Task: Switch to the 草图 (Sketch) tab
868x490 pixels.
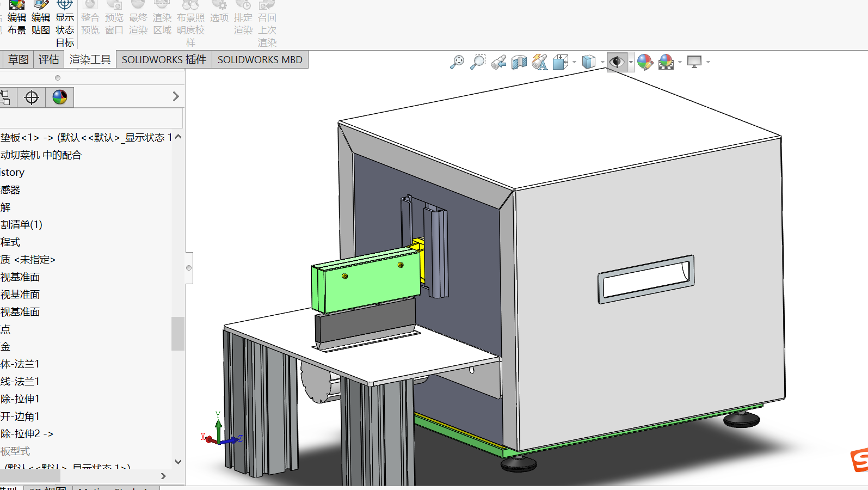Action: [19, 59]
